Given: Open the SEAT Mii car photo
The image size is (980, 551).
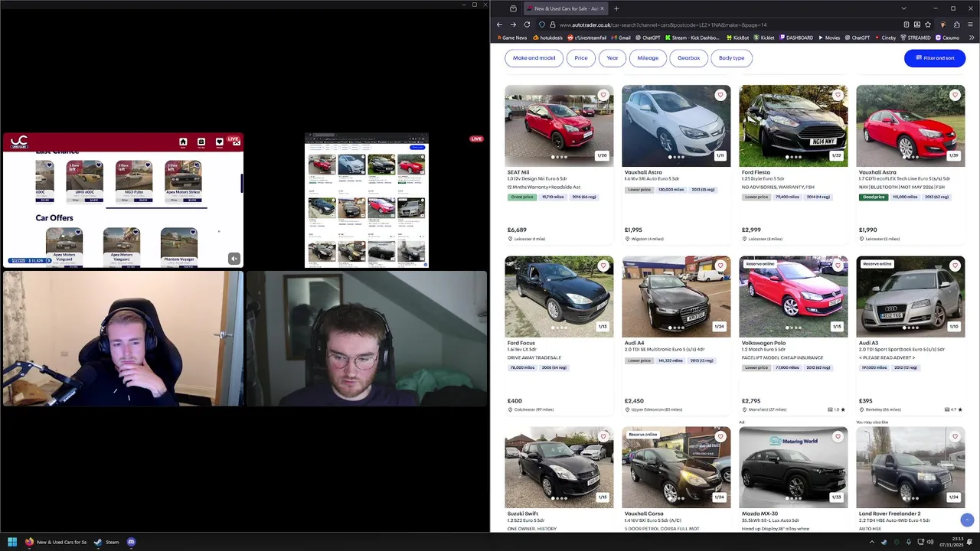Looking at the screenshot, I should (559, 126).
